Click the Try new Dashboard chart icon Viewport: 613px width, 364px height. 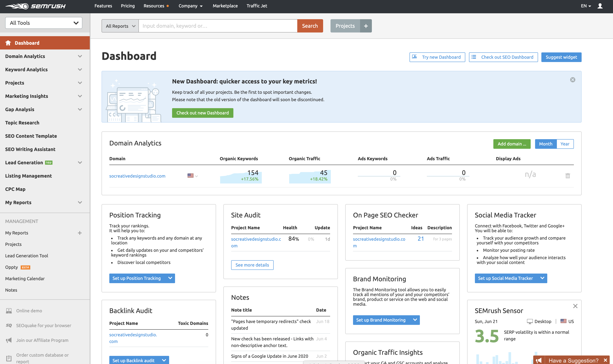(414, 57)
